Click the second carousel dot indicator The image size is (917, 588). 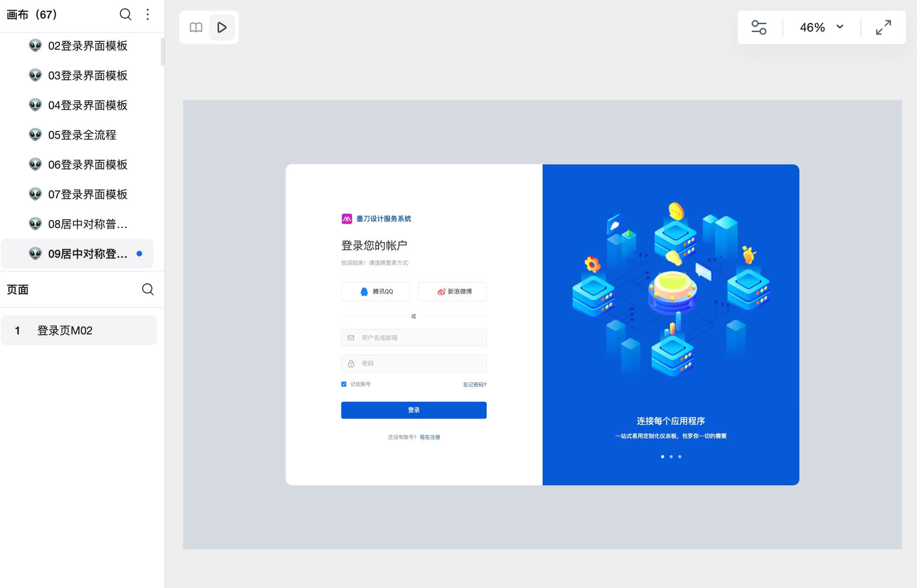671,457
